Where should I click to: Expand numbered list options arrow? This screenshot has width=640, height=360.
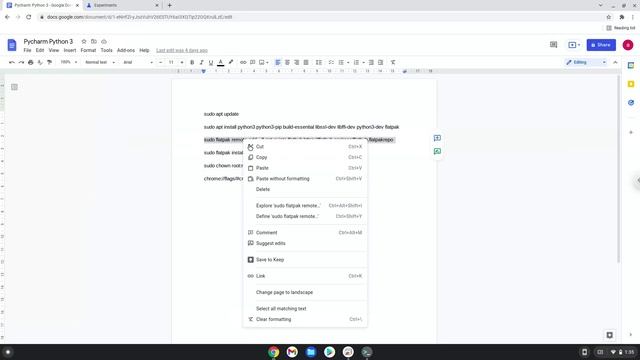[x=363, y=62]
